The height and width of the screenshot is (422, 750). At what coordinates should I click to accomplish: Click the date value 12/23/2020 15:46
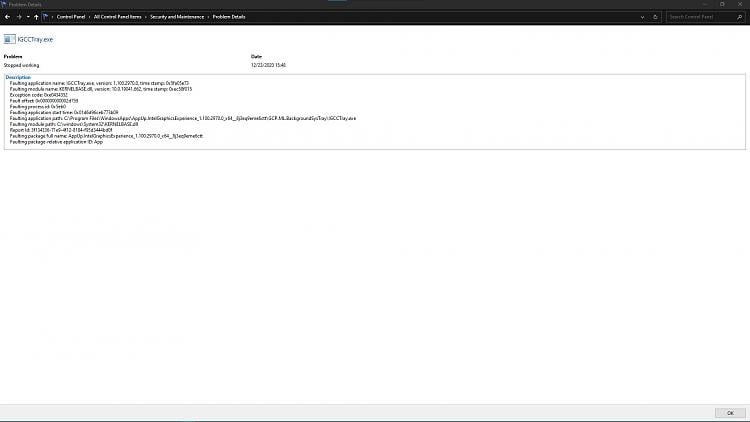pyautogui.click(x=268, y=65)
